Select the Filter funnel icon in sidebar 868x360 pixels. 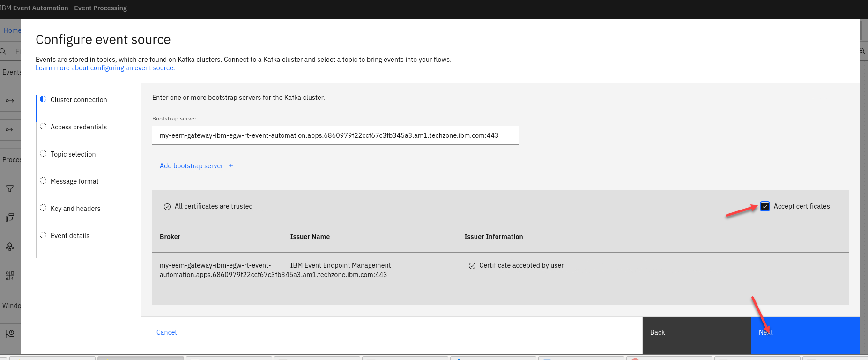click(x=10, y=188)
